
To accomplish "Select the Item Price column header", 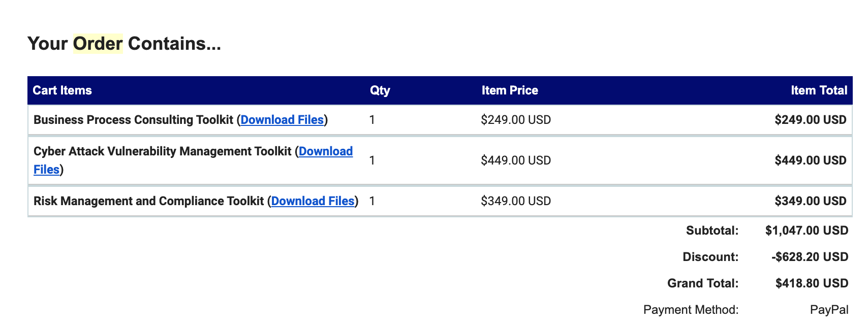I will 510,90.
